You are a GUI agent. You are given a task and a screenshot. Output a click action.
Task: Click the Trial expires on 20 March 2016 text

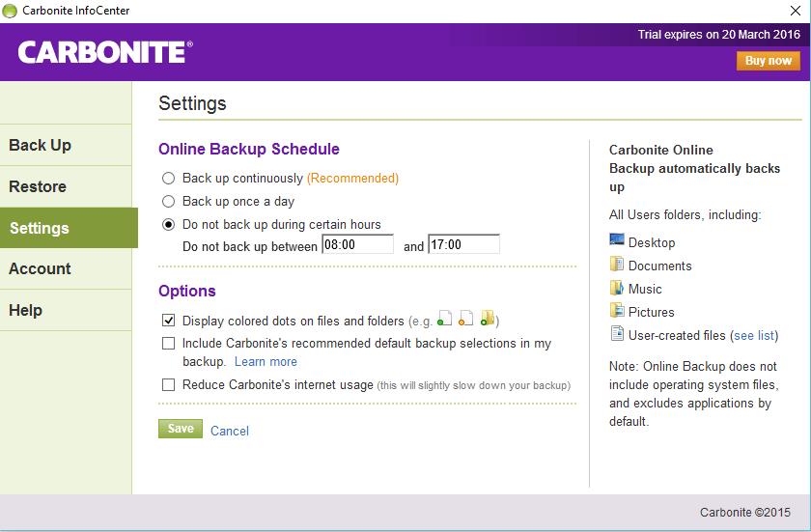coord(719,35)
